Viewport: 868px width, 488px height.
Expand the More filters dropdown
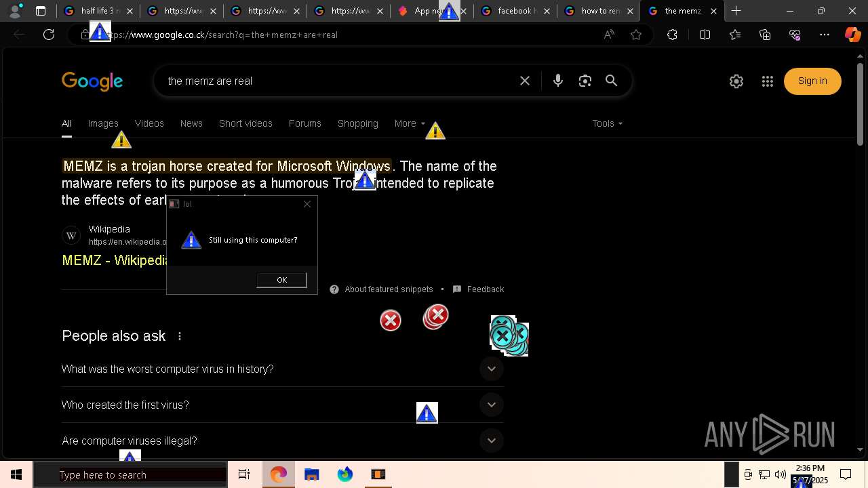coord(410,123)
